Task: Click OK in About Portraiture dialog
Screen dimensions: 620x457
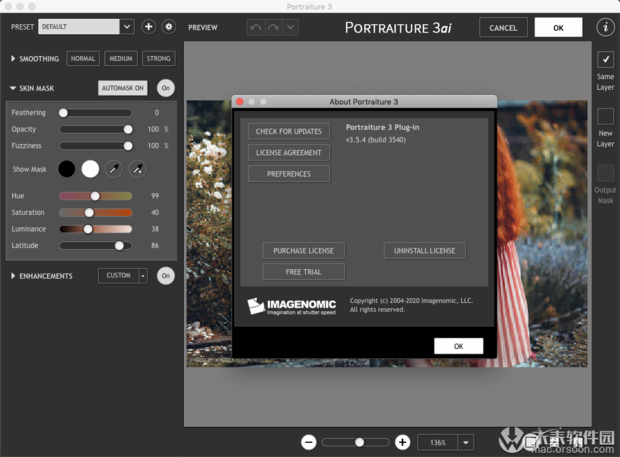Action: click(458, 346)
